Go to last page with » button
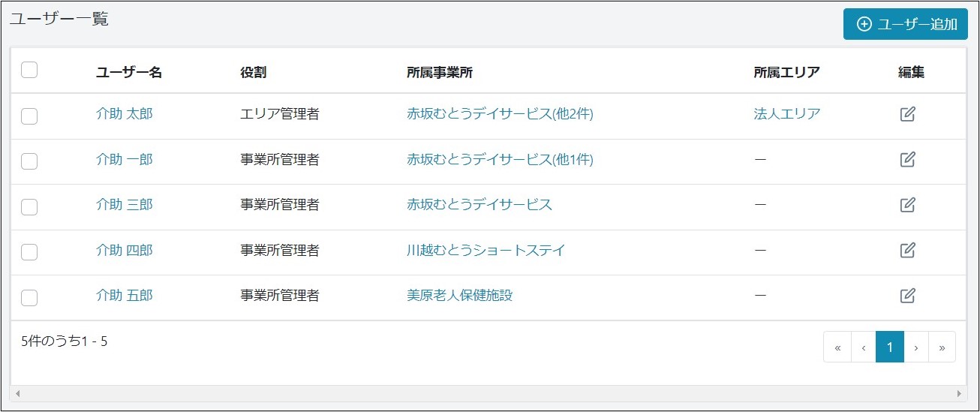980x412 pixels. pos(942,347)
